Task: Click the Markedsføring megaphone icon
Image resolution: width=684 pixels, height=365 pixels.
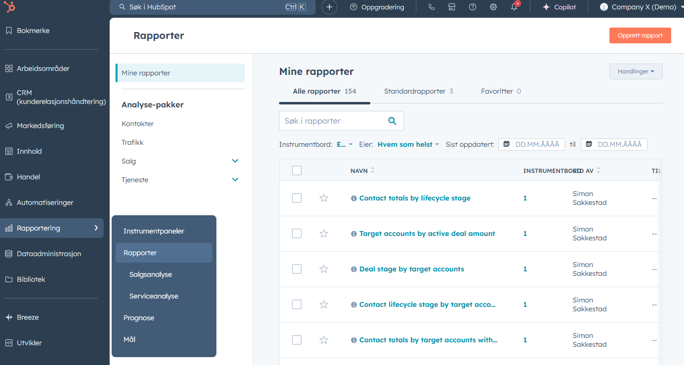Action: [9, 126]
